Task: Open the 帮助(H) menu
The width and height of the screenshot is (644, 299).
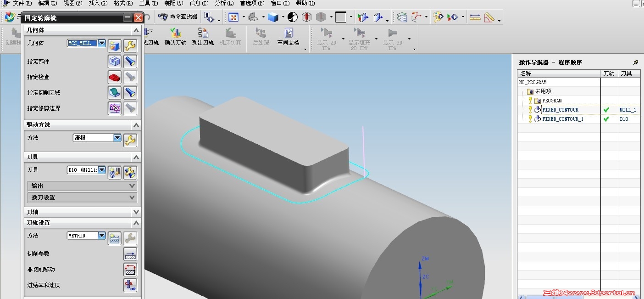Action: pos(305,3)
